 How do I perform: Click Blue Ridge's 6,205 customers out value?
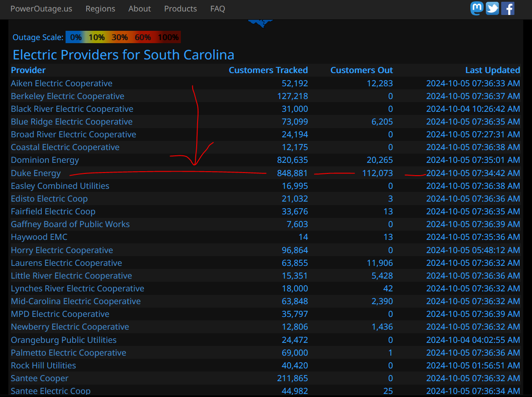382,121
